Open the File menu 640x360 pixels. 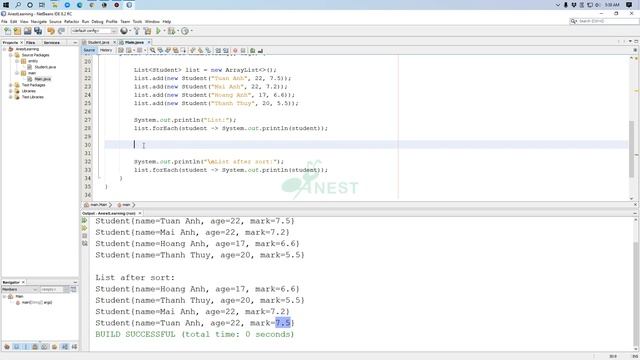[x=4, y=22]
